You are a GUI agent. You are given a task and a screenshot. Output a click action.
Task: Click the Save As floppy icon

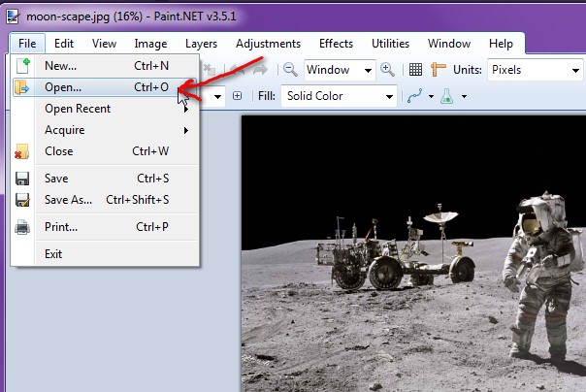click(x=22, y=200)
